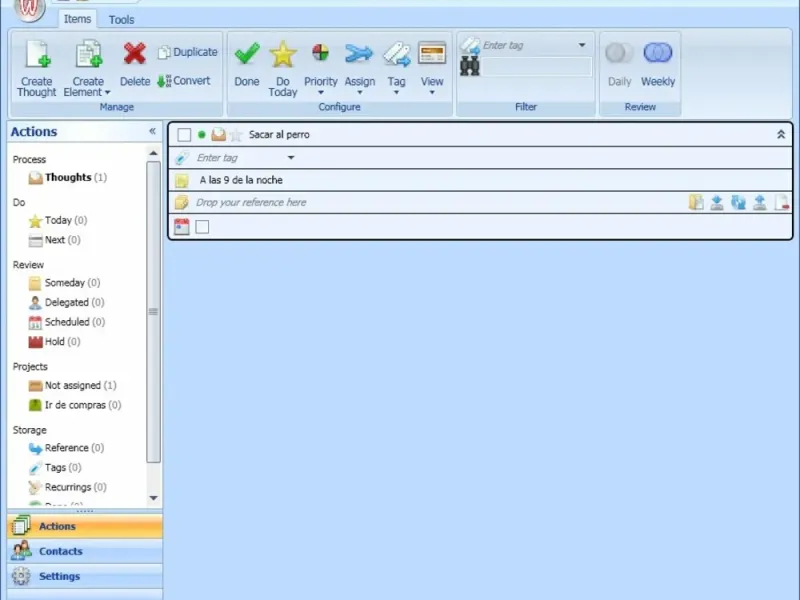The width and height of the screenshot is (800, 600).
Task: Open the Create Element button
Action: (87, 68)
